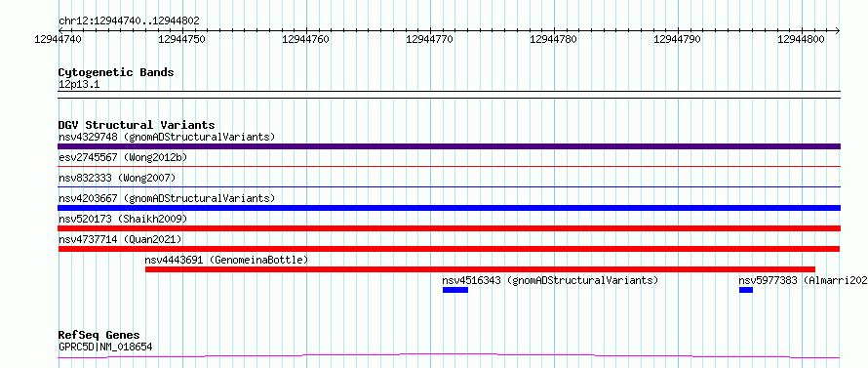Viewport: 868px width, 368px height.
Task: Click the 12p13.1 cytogenetic band label
Action: click(79, 85)
